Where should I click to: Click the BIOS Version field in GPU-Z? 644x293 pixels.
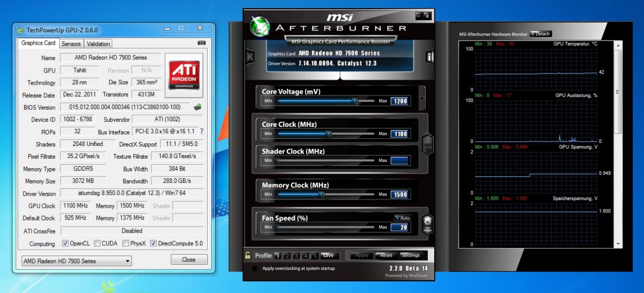click(126, 107)
